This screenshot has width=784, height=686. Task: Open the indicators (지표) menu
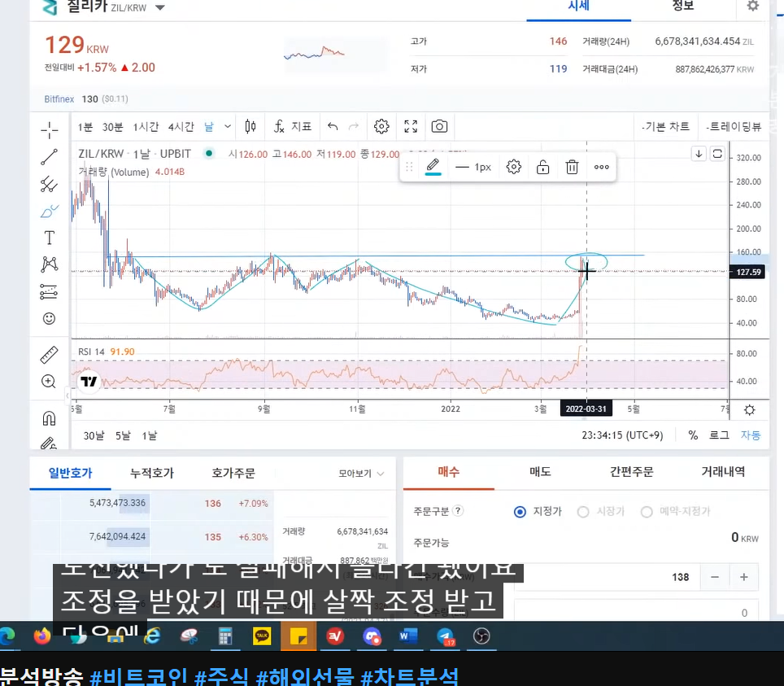click(x=293, y=127)
